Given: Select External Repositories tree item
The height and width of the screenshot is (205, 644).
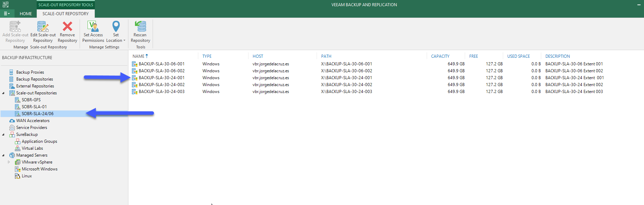Looking at the screenshot, I should point(35,86).
